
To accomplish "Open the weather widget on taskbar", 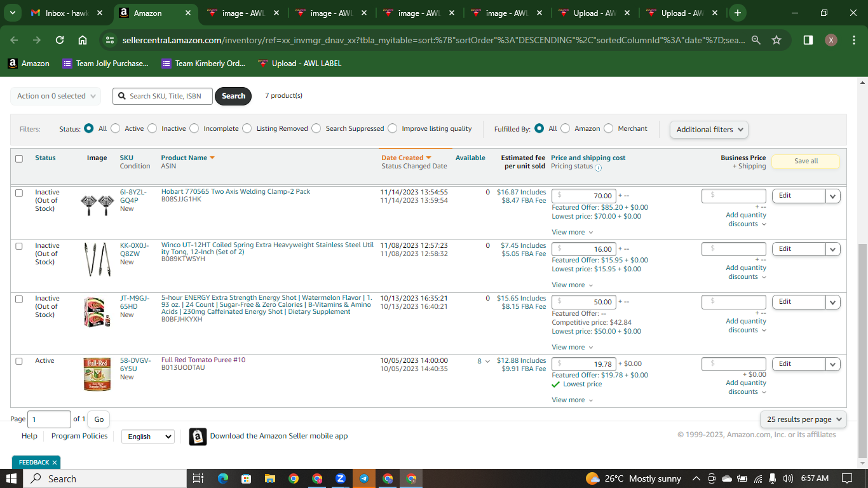I will [x=633, y=478].
